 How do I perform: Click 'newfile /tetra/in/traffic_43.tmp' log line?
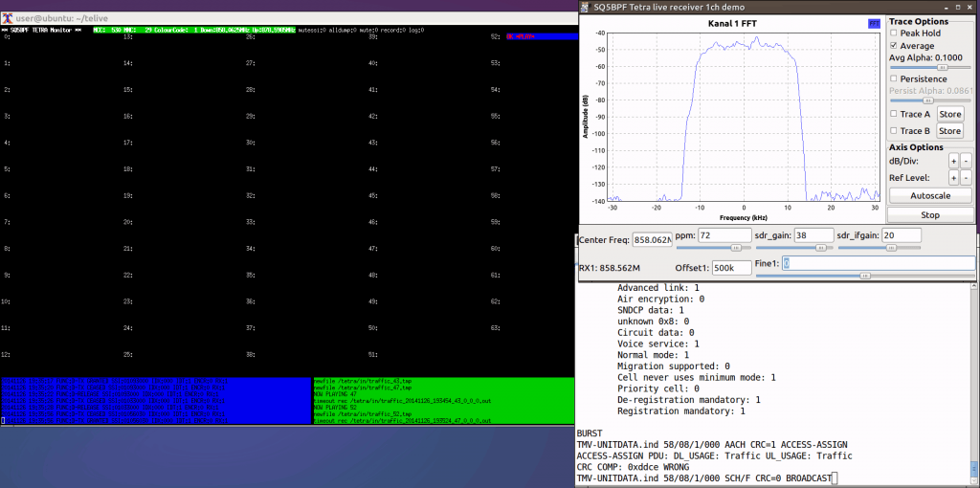pos(363,381)
